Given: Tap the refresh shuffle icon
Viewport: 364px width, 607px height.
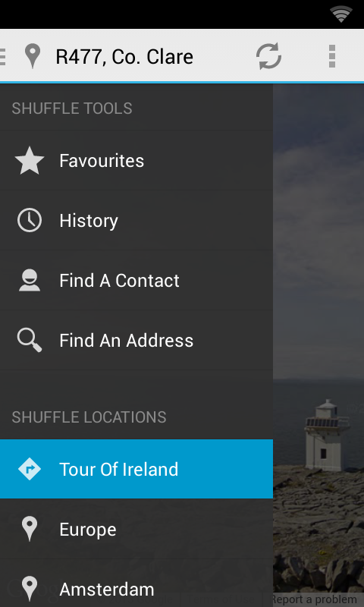Looking at the screenshot, I should click(268, 56).
